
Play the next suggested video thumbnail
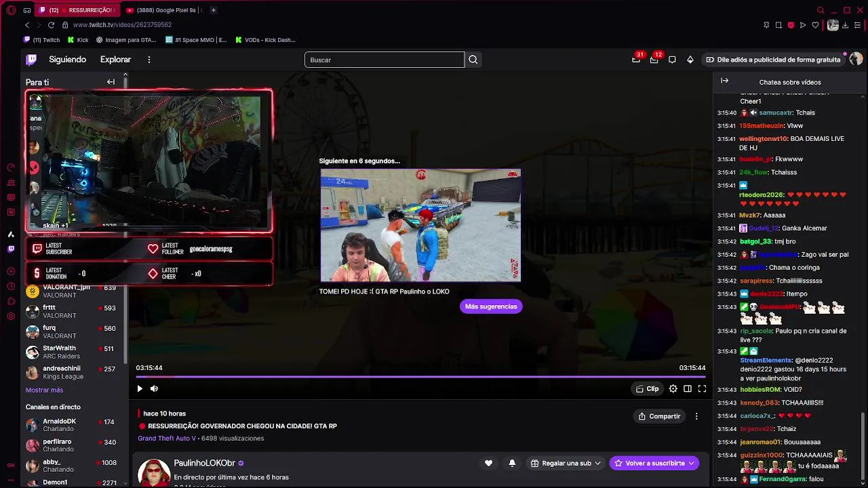tap(420, 225)
